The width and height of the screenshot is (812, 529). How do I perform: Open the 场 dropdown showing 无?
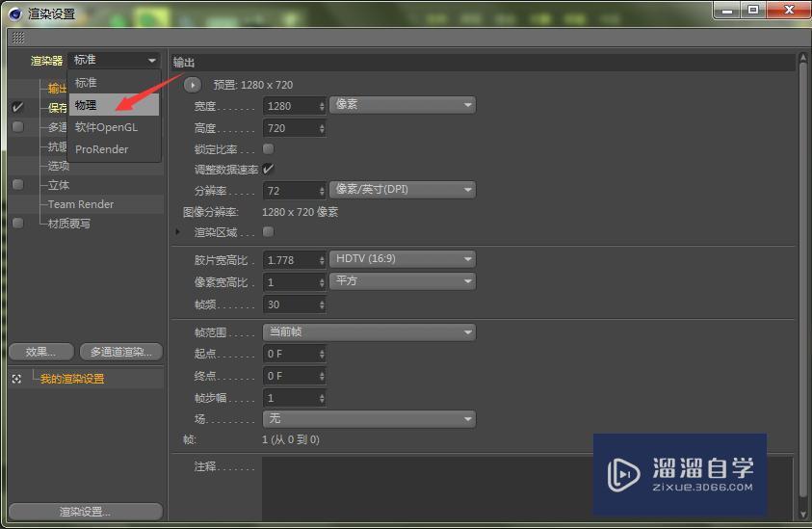pos(369,418)
